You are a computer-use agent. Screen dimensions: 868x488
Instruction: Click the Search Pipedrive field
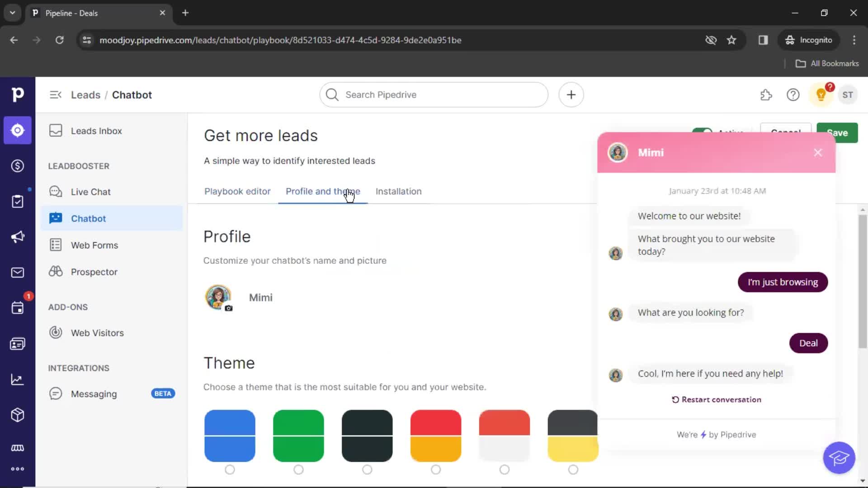click(x=434, y=95)
